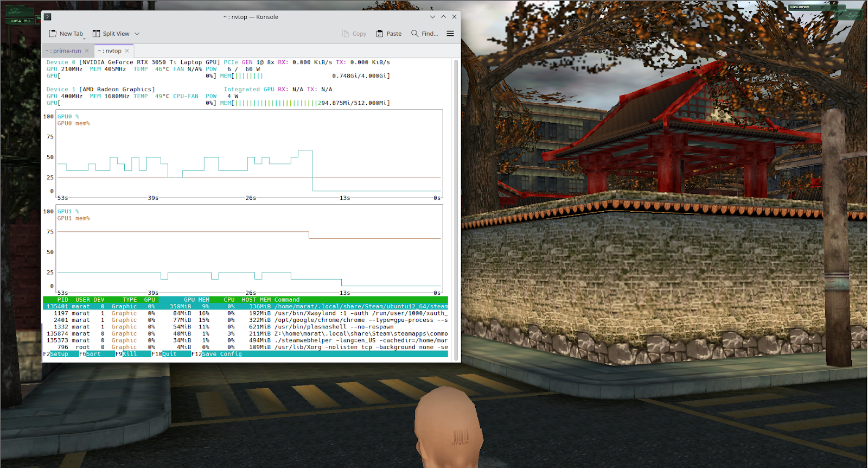Click the Copy toolbar button
This screenshot has height=468, width=868.
pyautogui.click(x=354, y=34)
